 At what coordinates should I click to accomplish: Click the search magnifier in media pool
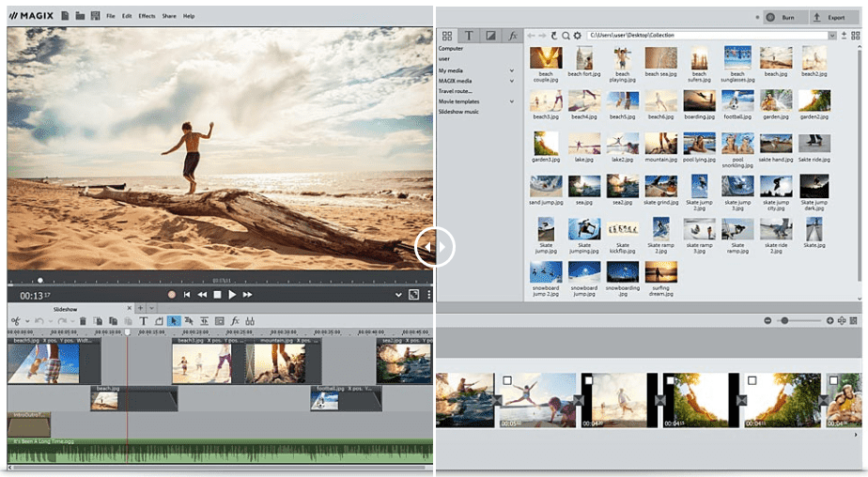[566, 36]
